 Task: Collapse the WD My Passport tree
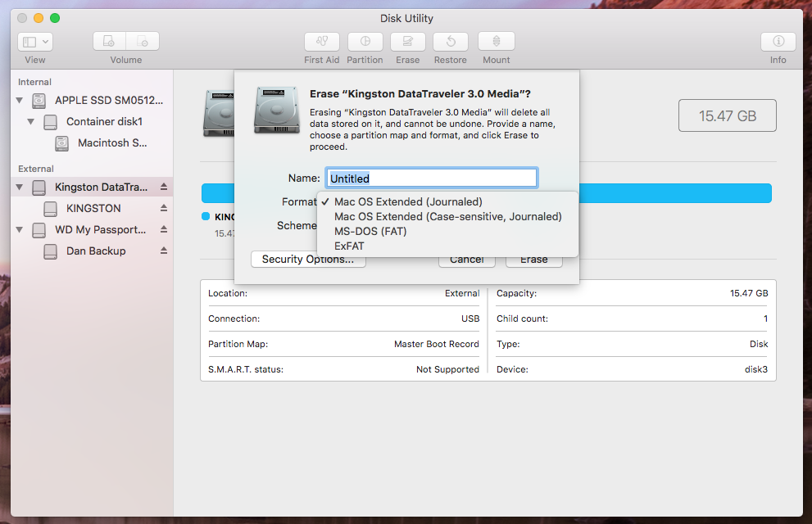coord(20,230)
